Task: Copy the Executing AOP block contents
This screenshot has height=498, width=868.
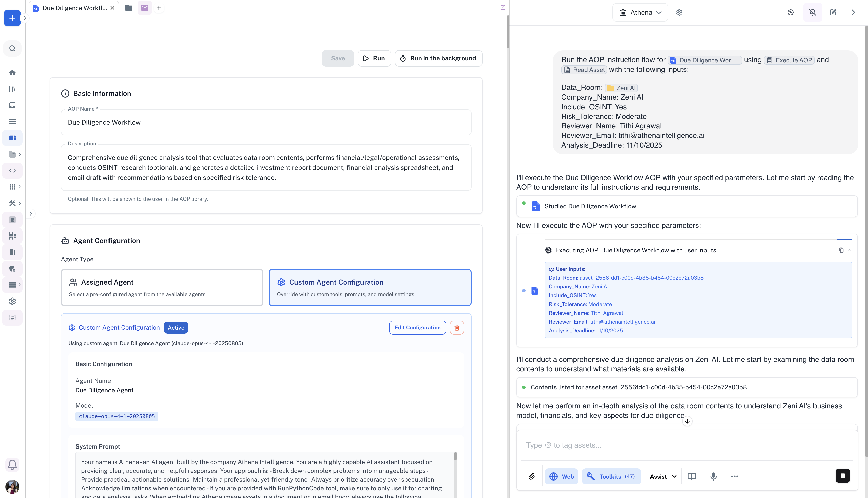Action: (841, 250)
